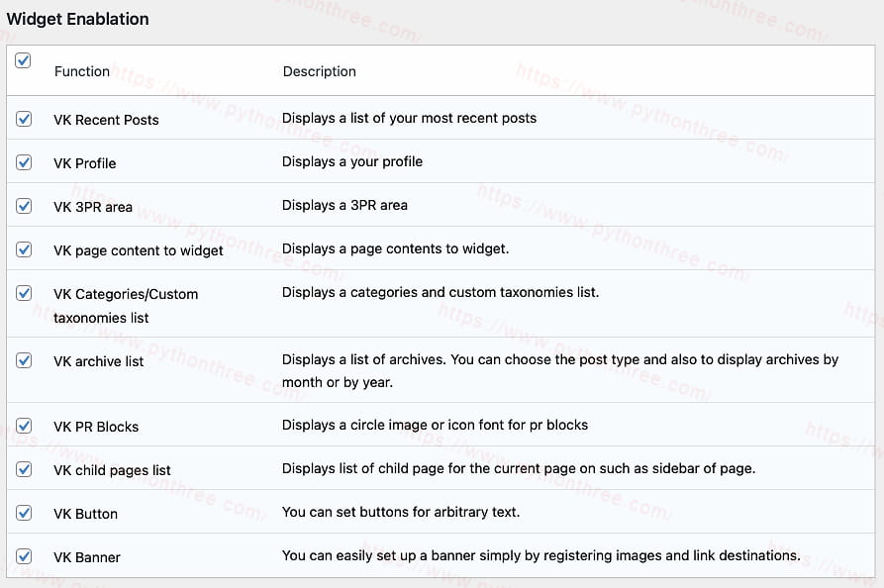Uncheck the VK 3PR area checkbox
The image size is (884, 588).
tap(24, 206)
